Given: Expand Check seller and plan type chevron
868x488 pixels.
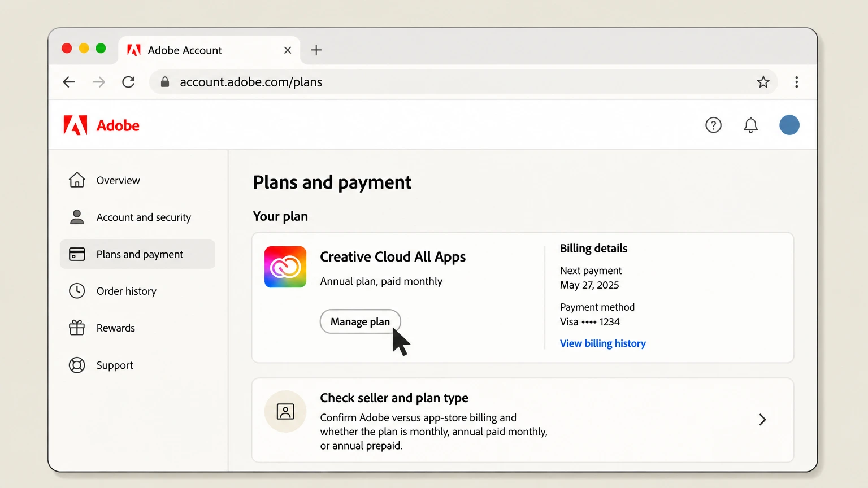Looking at the screenshot, I should (x=762, y=419).
